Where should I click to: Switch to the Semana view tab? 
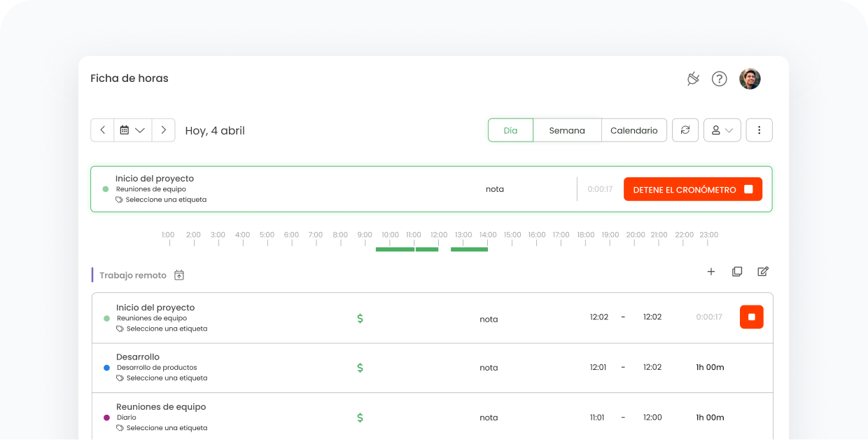coord(566,130)
